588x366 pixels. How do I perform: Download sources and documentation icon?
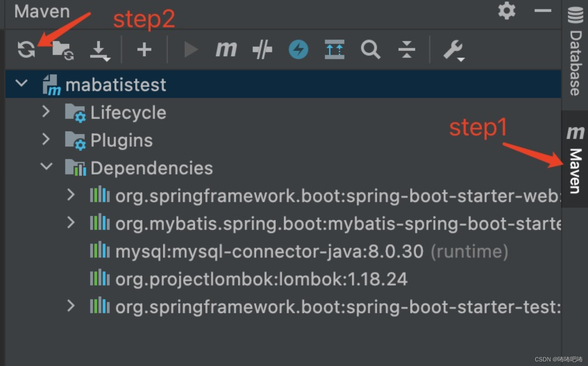click(100, 51)
